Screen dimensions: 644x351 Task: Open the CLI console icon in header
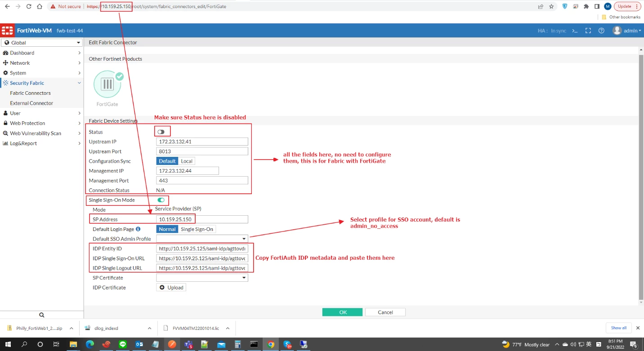coord(574,31)
